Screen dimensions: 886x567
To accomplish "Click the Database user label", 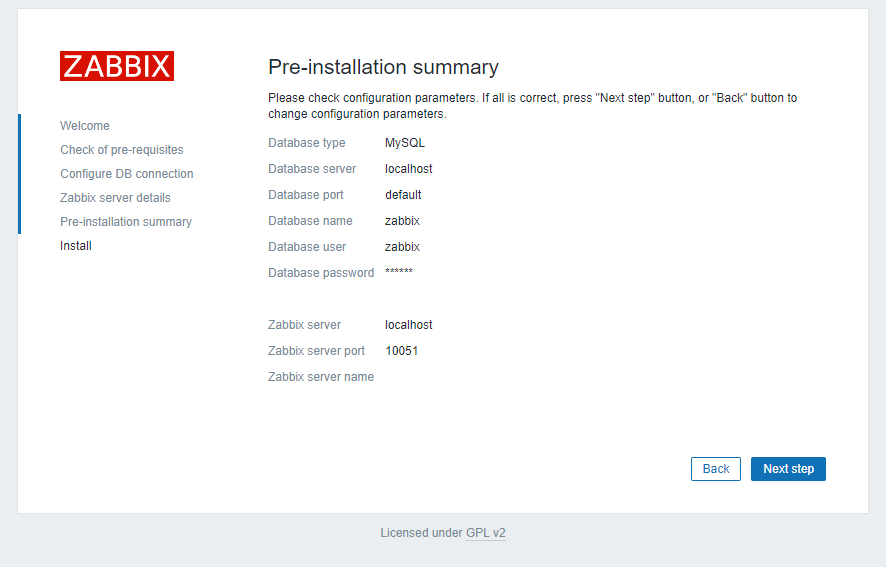I will 307,247.
